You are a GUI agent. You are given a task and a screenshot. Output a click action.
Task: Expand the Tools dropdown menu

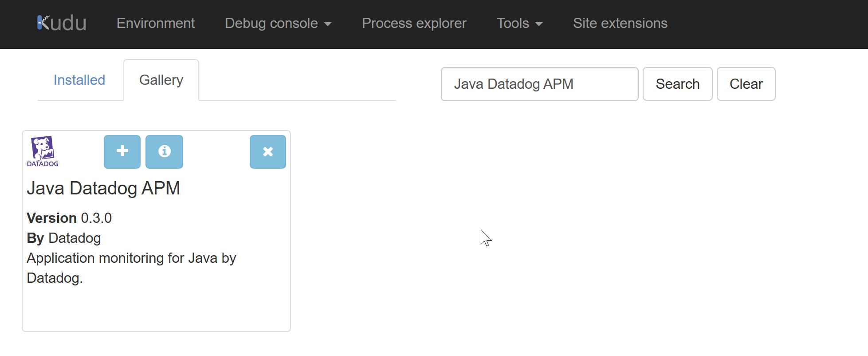pos(519,23)
